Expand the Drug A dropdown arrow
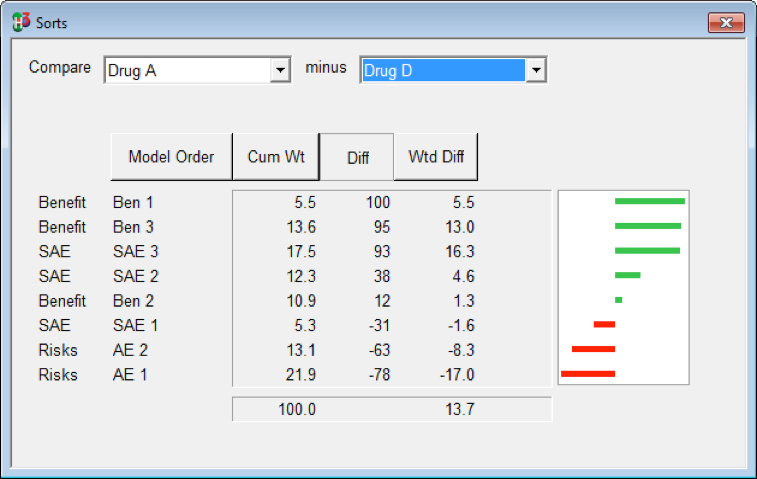Image resolution: width=757 pixels, height=479 pixels. coord(279,71)
